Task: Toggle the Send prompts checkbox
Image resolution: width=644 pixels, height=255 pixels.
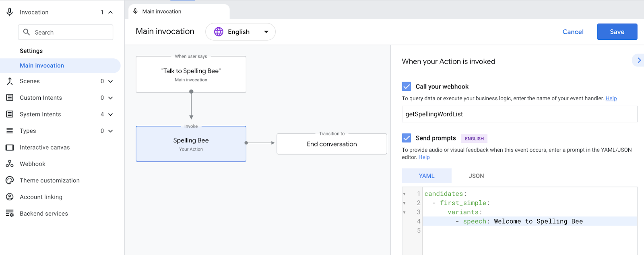Action: click(407, 138)
